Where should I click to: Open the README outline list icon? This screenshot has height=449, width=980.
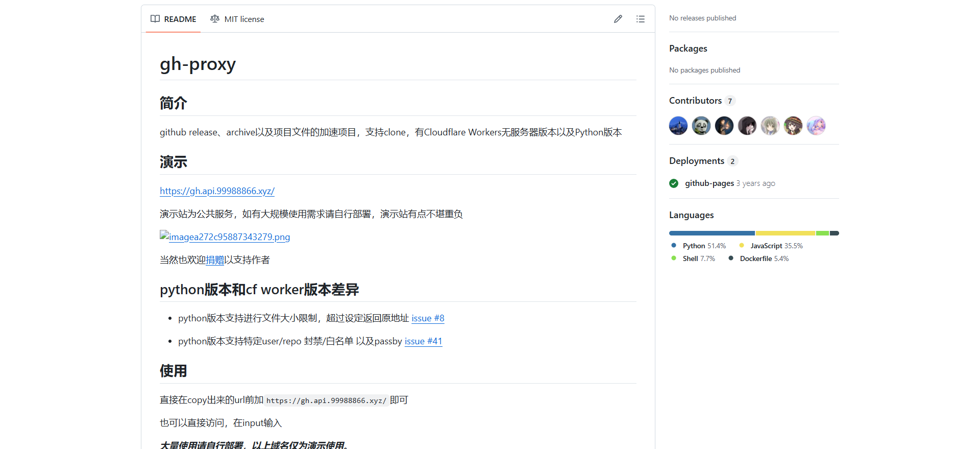coord(640,19)
